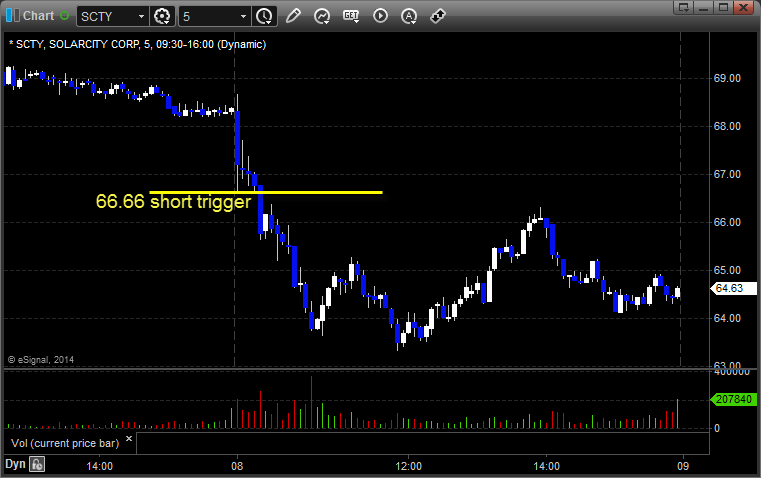Click the 69.00 price axis label
Screen dimensions: 761x478
click(x=727, y=78)
